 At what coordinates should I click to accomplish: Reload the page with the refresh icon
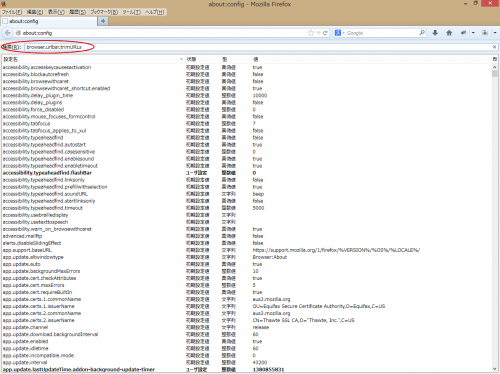click(325, 33)
